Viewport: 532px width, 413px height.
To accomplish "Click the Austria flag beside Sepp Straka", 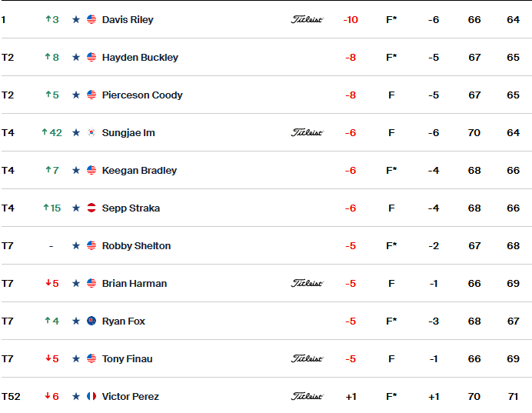I will (91, 208).
